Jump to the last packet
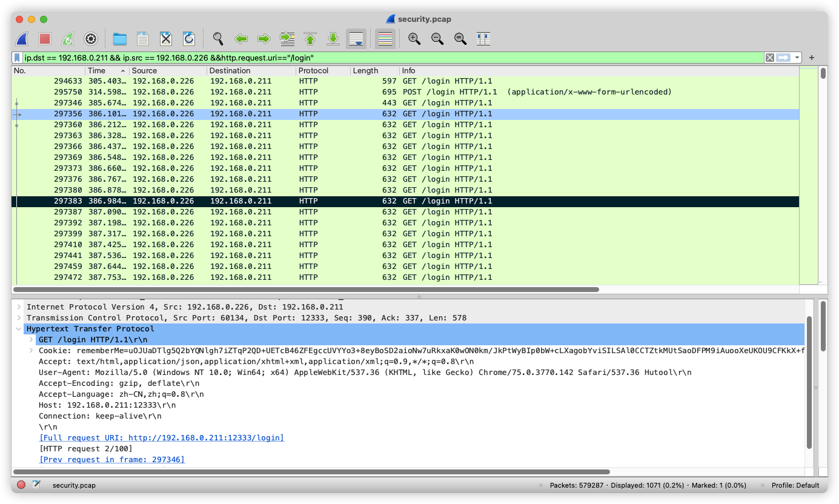Viewport: 839px width, 504px height. (x=333, y=39)
